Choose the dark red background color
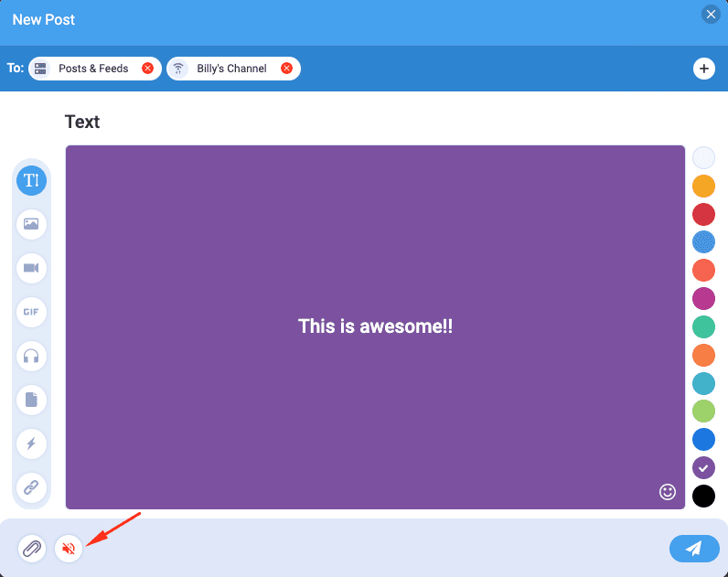Viewport: 728px width, 577px height. 703,214
